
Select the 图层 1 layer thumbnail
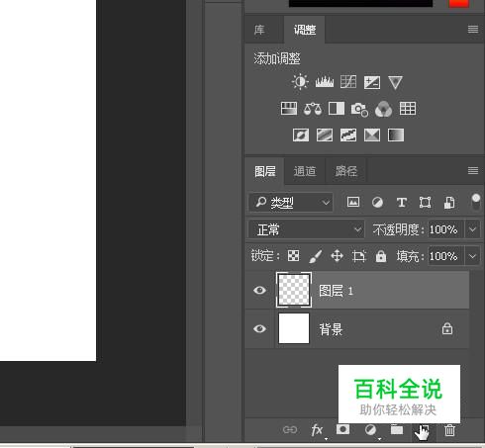click(x=294, y=290)
